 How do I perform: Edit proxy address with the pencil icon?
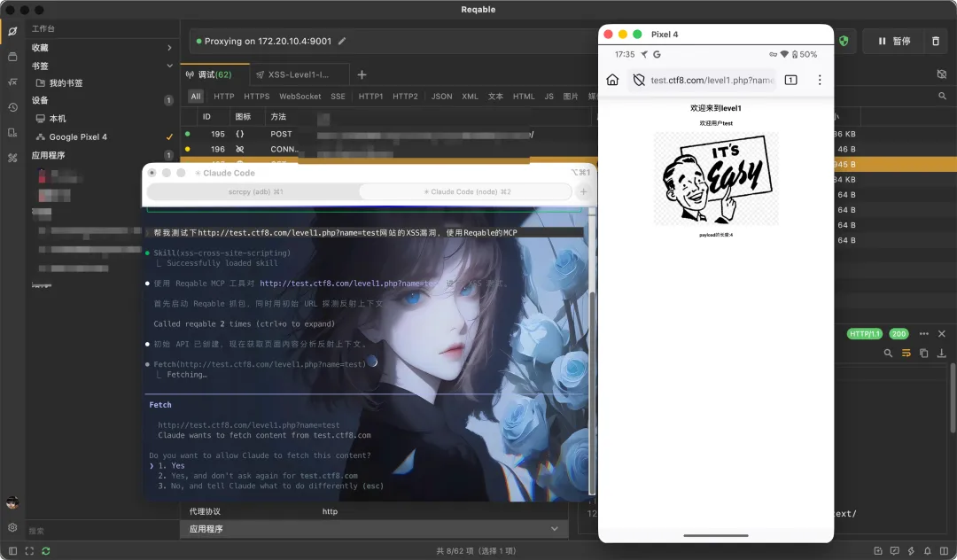[342, 41]
